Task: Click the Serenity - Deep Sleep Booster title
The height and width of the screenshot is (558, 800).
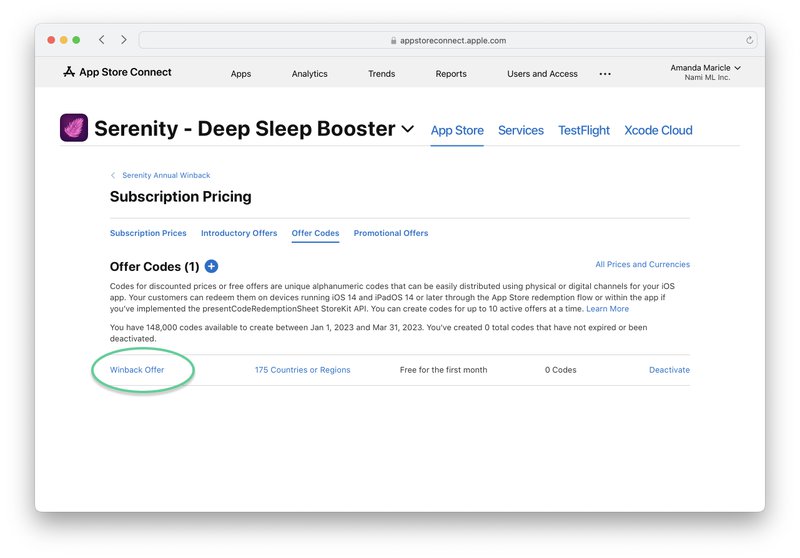Action: tap(244, 129)
